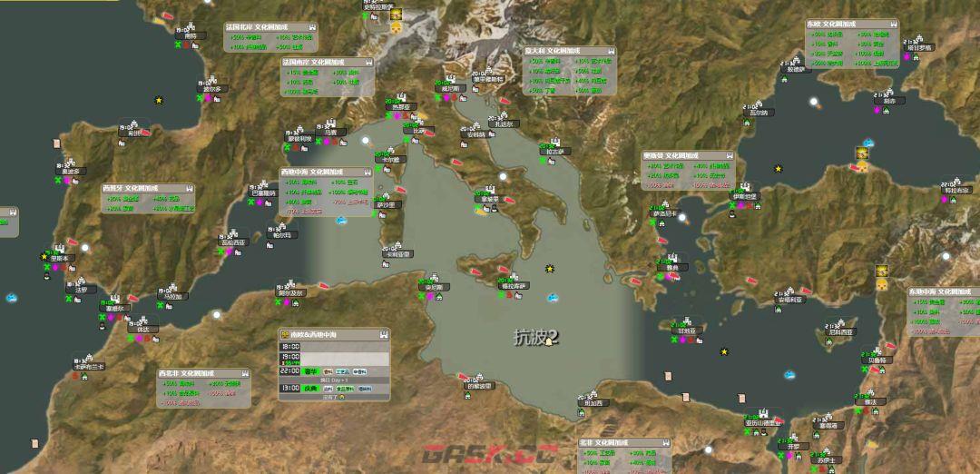Click the green 豪华 tag at 22:00
Viewport: 980px width, 474px height.
point(309,371)
